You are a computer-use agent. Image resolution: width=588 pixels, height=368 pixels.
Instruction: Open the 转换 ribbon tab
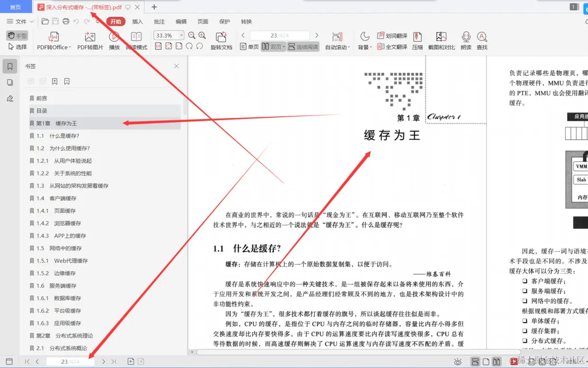(x=246, y=21)
